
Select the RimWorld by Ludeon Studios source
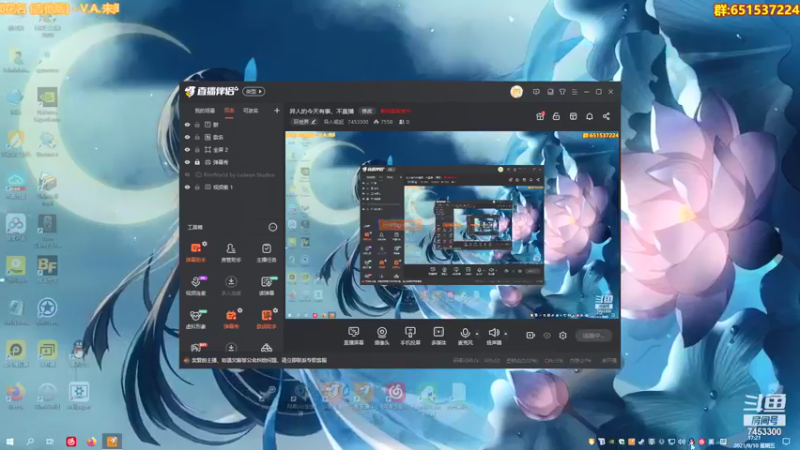(x=232, y=174)
